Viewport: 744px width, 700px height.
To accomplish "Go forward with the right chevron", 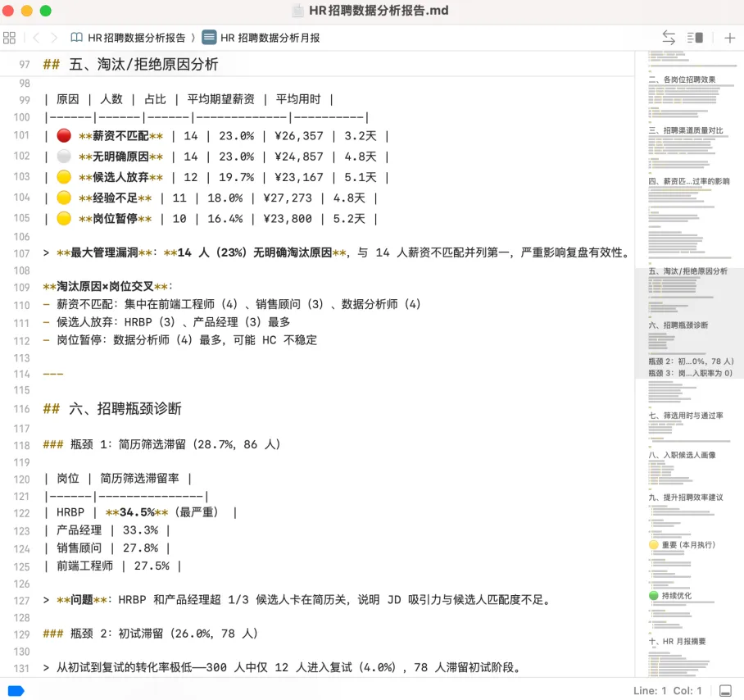I will (x=54, y=38).
